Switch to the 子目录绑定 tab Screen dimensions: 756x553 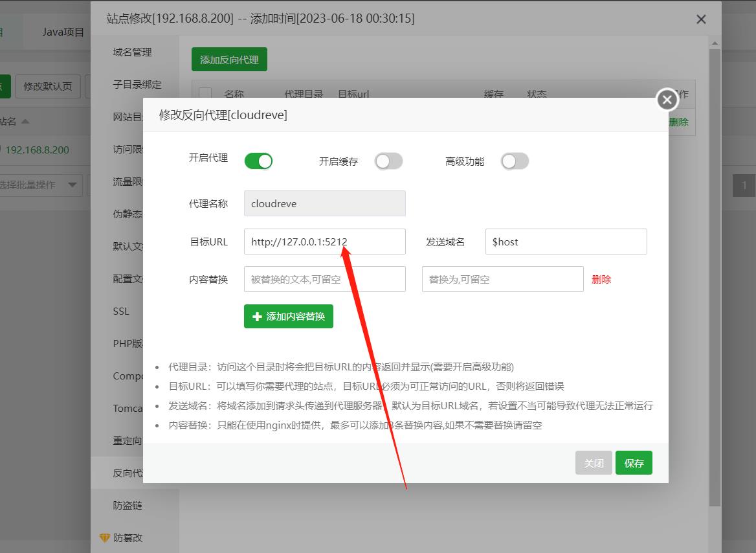pos(137,85)
